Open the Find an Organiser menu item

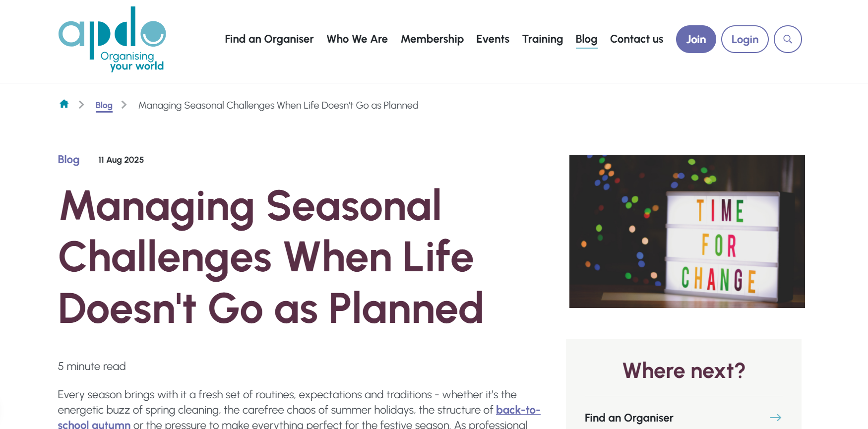tap(269, 39)
